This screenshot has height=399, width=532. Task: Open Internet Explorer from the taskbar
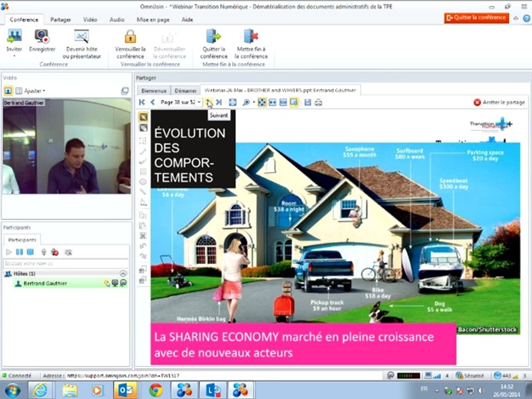[40, 390]
